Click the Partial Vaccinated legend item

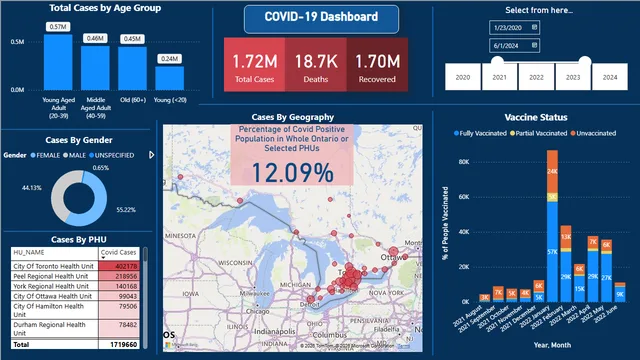click(538, 133)
